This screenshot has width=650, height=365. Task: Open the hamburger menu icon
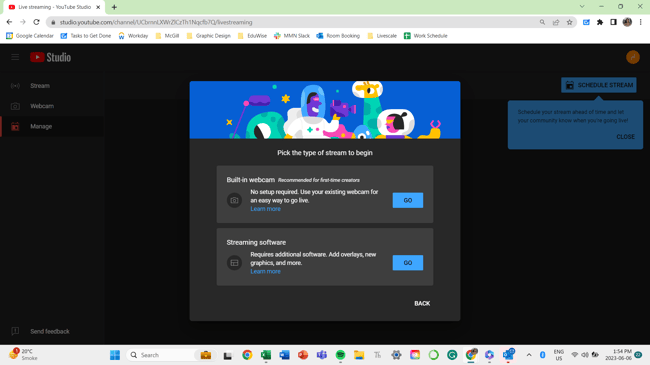[x=15, y=57]
